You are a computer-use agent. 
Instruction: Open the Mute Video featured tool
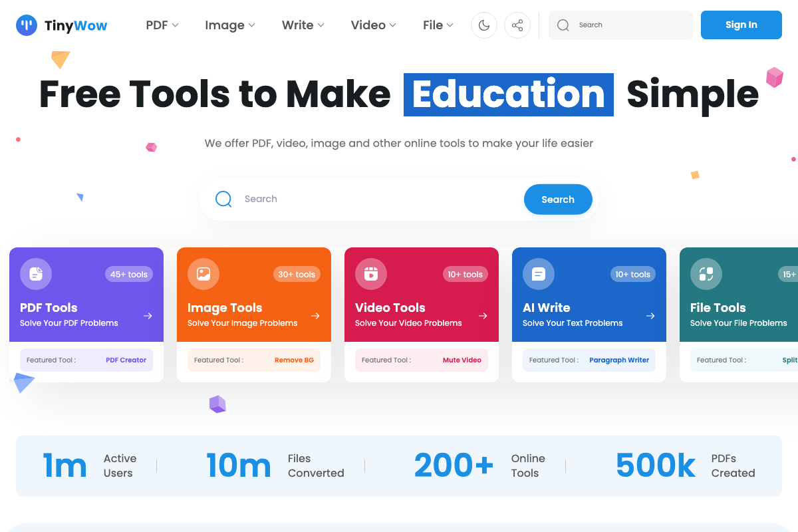[x=462, y=360]
